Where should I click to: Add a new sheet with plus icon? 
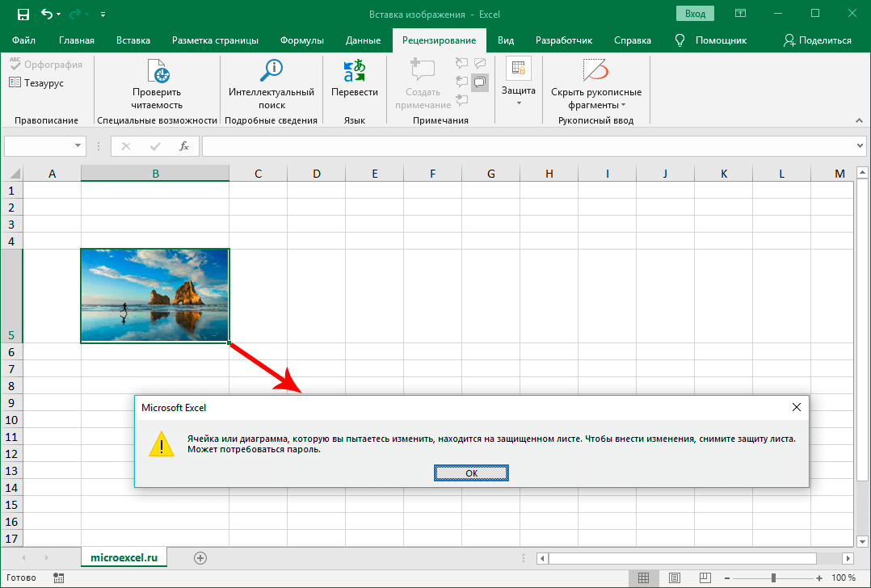(x=200, y=558)
